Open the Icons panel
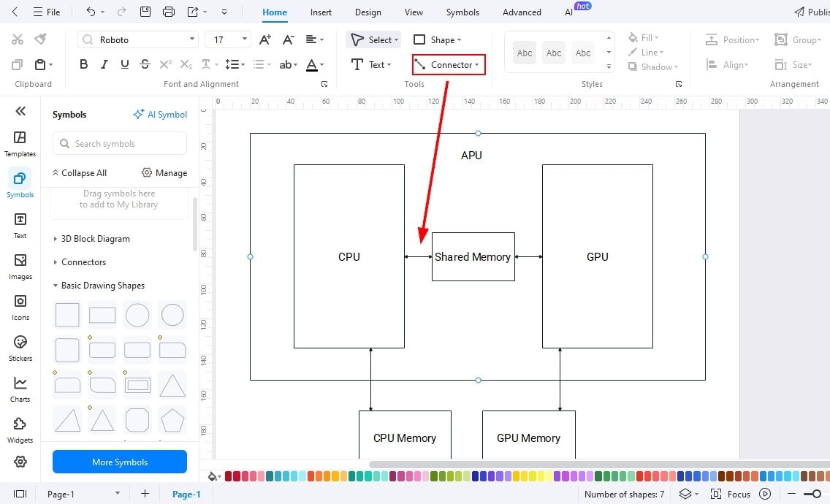The image size is (830, 504). click(20, 308)
